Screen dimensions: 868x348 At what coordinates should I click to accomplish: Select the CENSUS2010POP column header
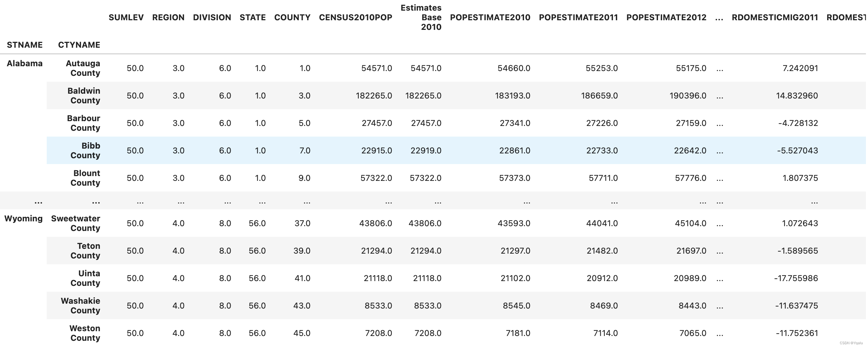(x=356, y=18)
